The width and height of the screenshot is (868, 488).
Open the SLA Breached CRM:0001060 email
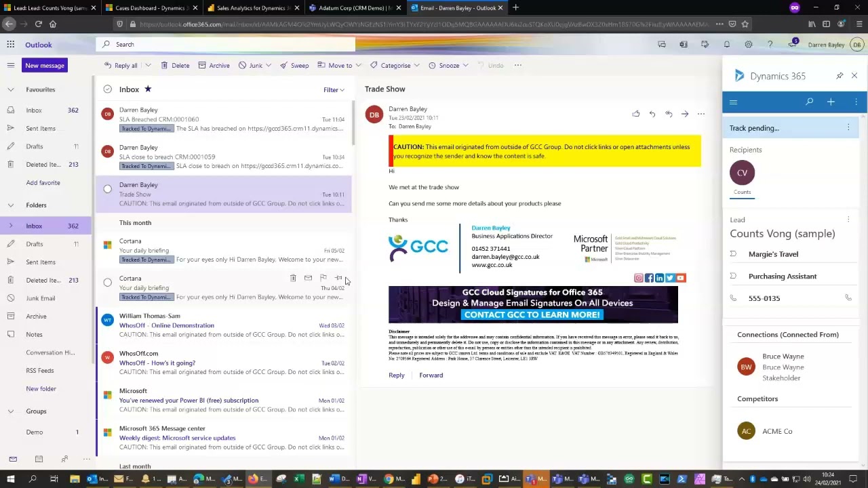click(224, 119)
